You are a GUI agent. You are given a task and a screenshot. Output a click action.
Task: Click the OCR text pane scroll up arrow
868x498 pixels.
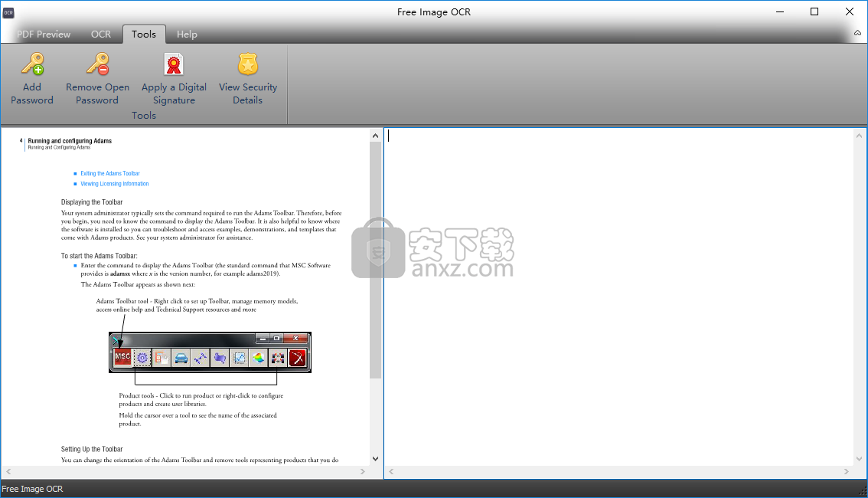[859, 136]
